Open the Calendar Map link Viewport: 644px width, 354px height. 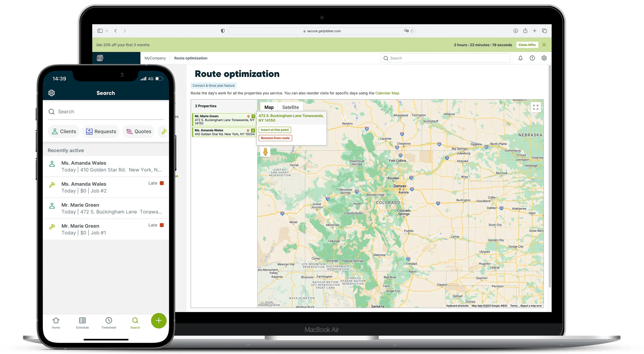(x=387, y=93)
